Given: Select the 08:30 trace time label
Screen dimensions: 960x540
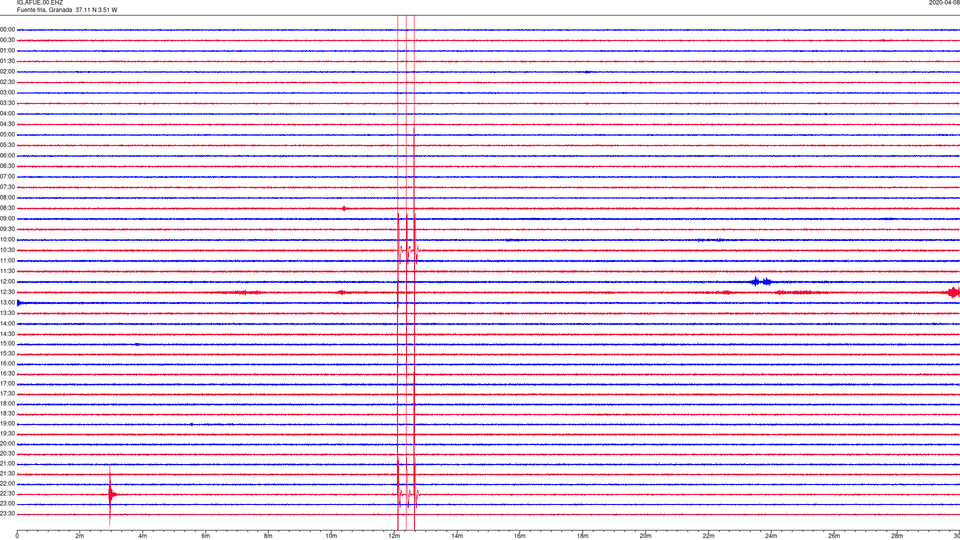Looking at the screenshot, I should click(x=7, y=208).
